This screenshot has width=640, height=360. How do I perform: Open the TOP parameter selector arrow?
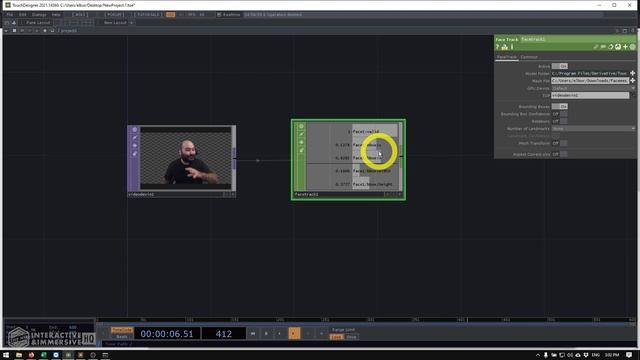pos(633,96)
